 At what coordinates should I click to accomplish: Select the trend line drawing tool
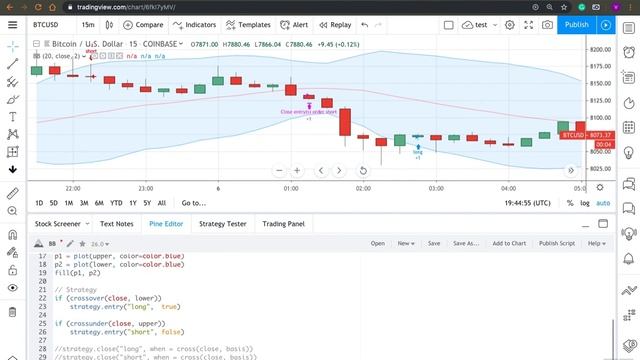(x=13, y=64)
